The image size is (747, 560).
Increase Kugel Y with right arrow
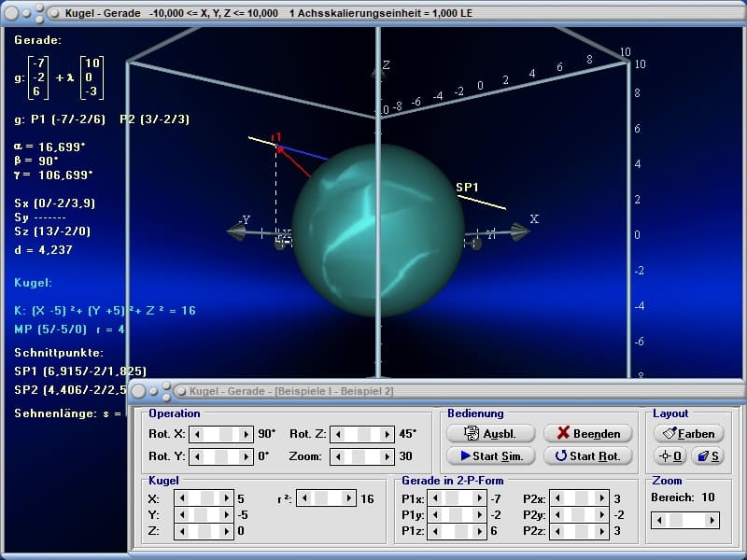(x=226, y=514)
